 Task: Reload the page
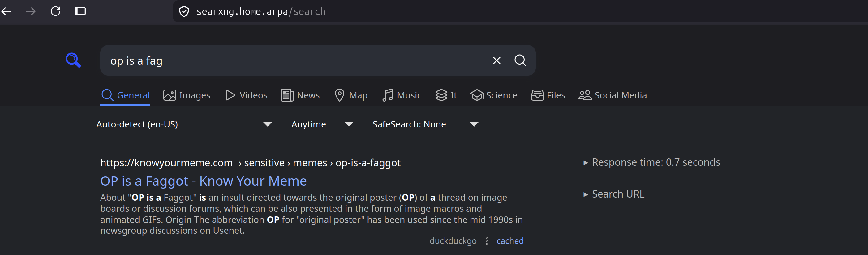(x=56, y=11)
